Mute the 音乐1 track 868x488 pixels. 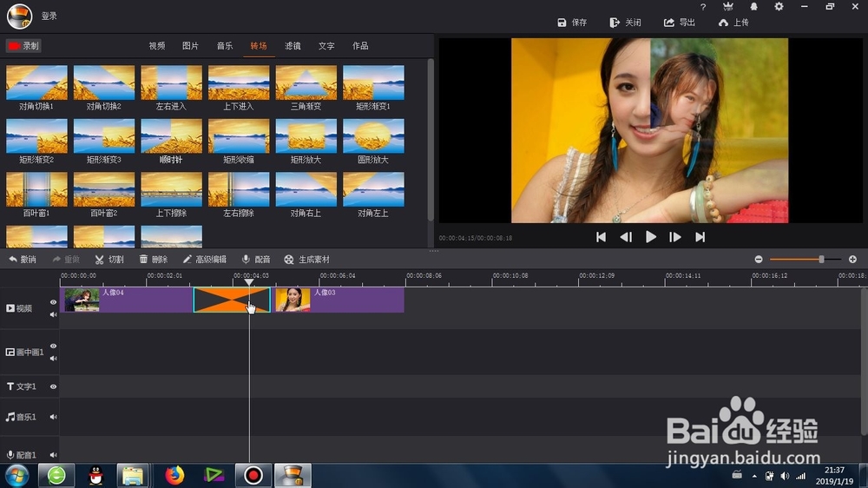pos(53,417)
